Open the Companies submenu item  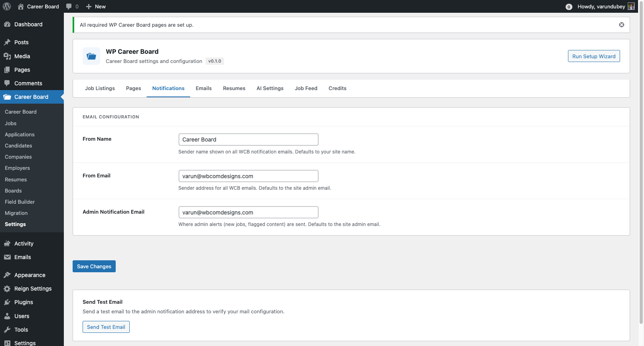tap(18, 157)
